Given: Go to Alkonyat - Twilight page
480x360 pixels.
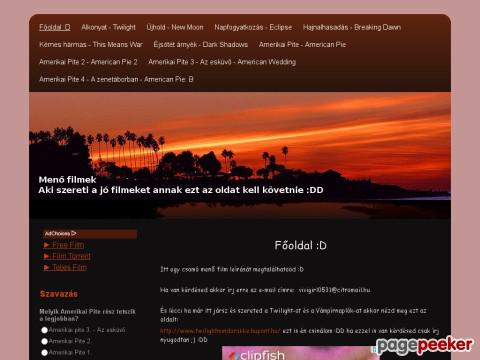Looking at the screenshot, I should [108, 27].
